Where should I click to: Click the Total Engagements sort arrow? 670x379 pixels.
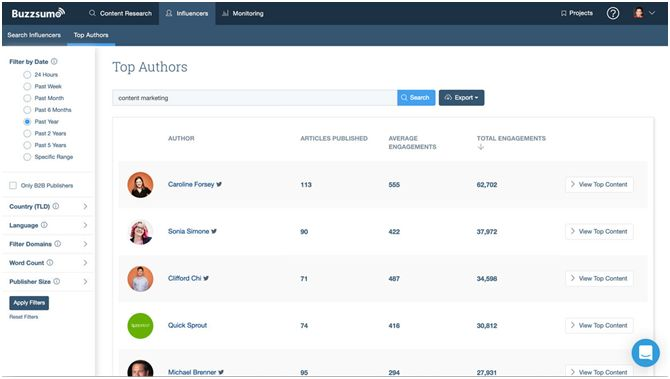click(481, 147)
